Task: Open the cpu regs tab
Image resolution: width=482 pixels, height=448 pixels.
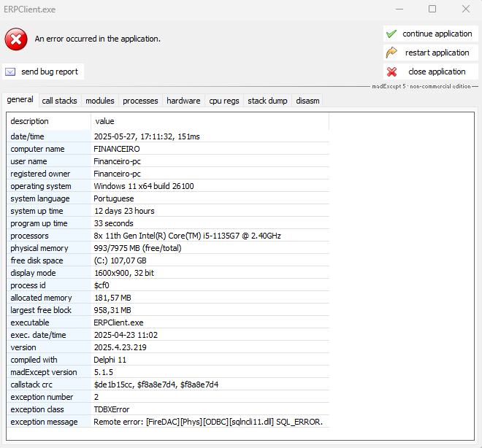Action: 224,101
